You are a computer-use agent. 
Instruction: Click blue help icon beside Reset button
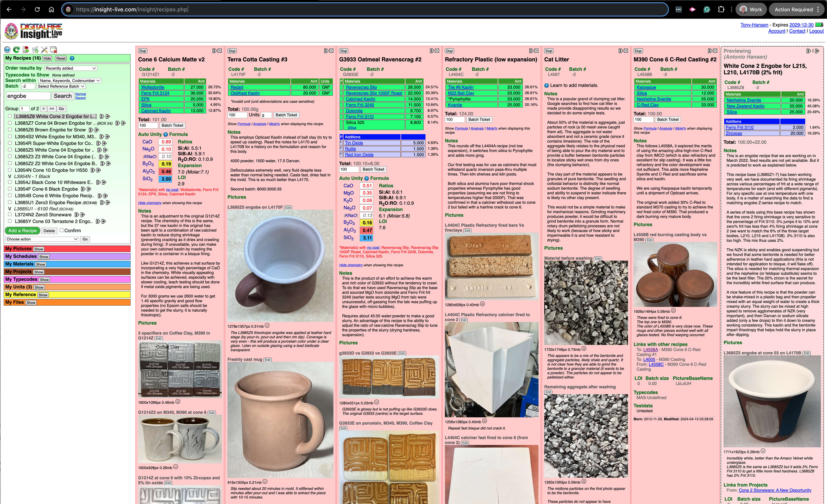pos(72,58)
